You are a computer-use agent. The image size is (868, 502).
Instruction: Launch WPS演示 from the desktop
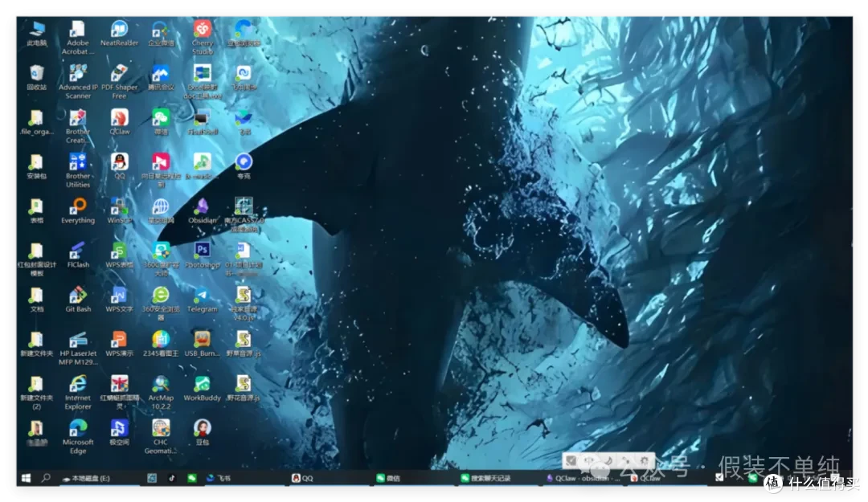pos(119,344)
